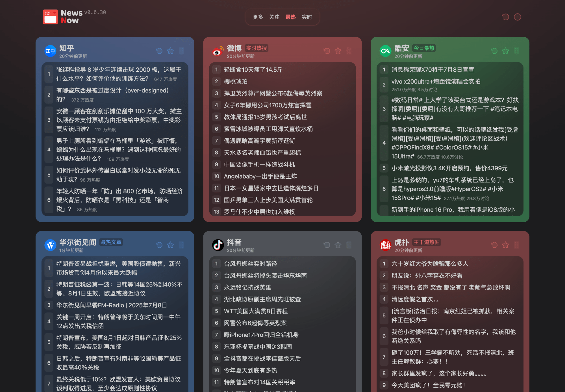This screenshot has height=392, width=565.
Task: Open 朋友说：外八字穿衣不好看 post
Action: pyautogui.click(x=450, y=276)
